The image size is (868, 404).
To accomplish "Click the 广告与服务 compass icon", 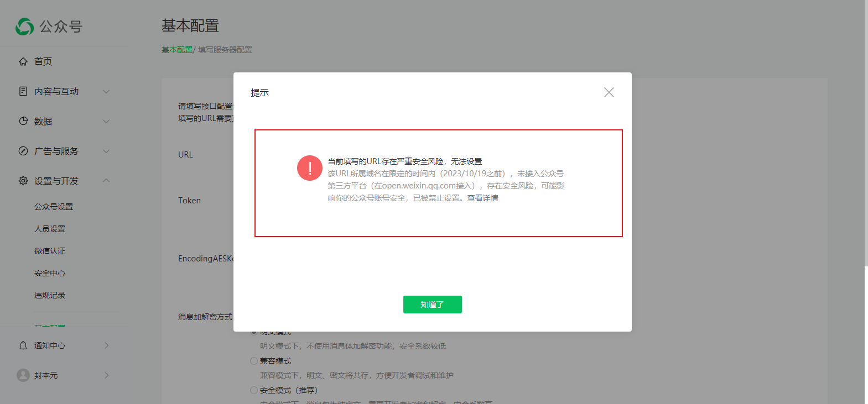I will pyautogui.click(x=23, y=151).
